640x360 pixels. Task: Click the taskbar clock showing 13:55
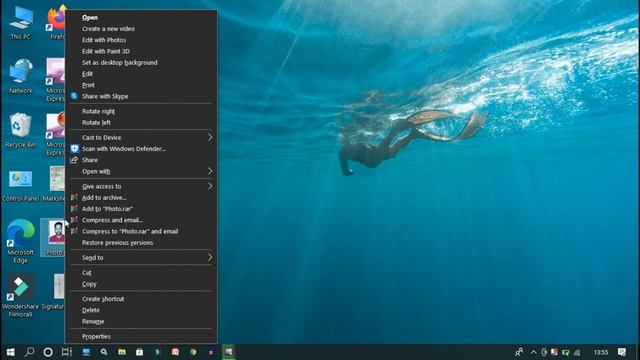click(601, 352)
